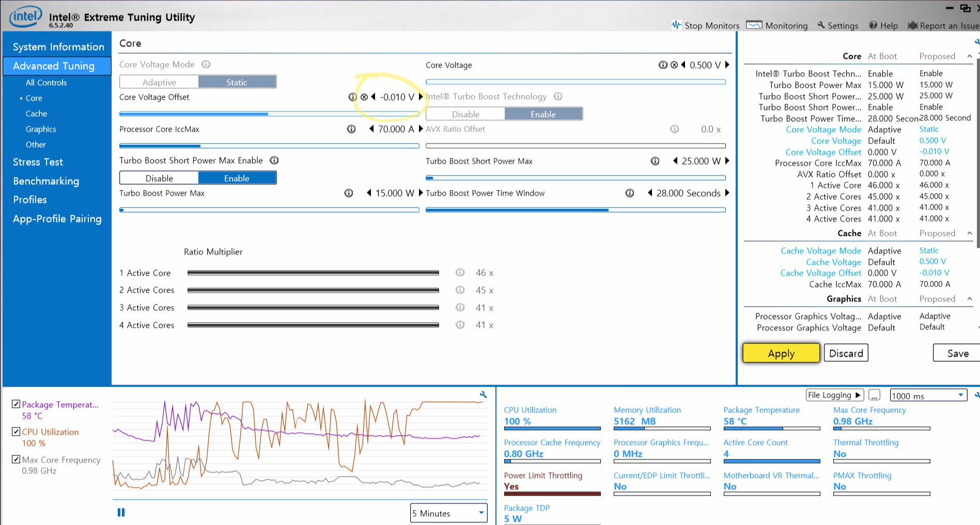This screenshot has width=980, height=525.
Task: Toggle Package Temperature graph checkbox
Action: coord(16,404)
